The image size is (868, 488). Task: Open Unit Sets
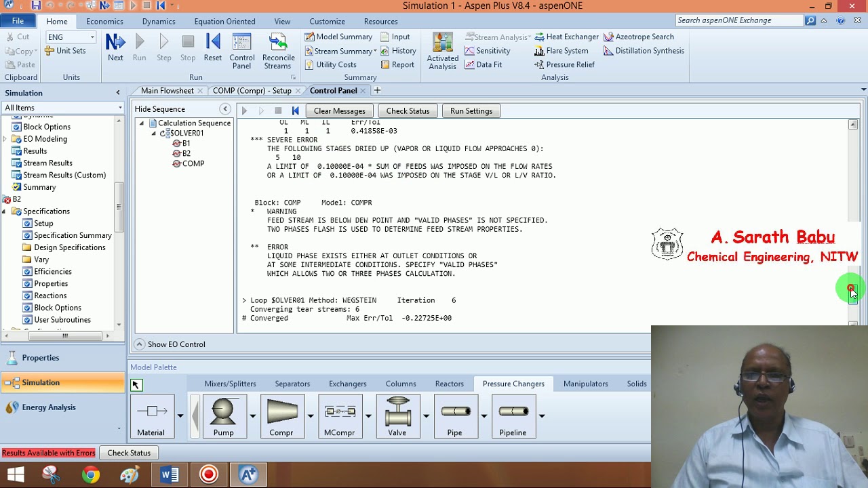[65, 51]
